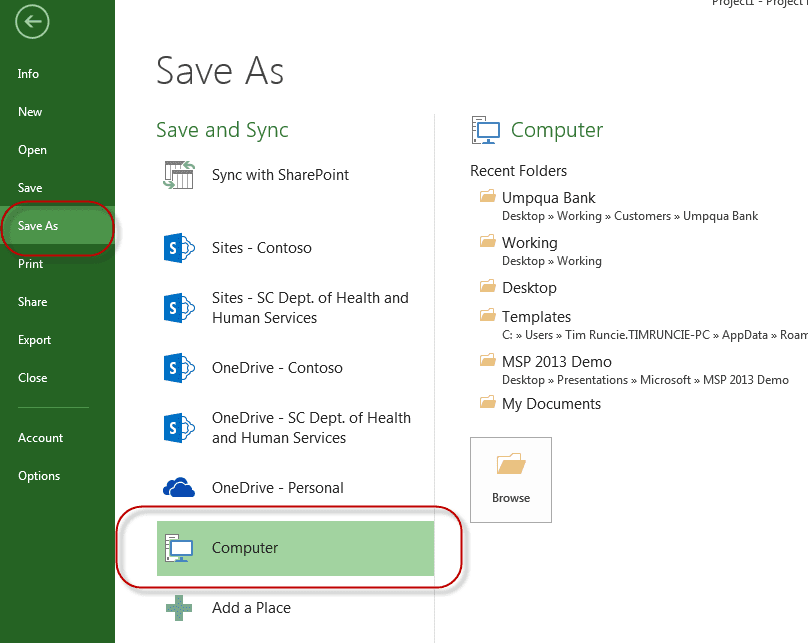The width and height of the screenshot is (808, 643).
Task: Click the folder icon next to Templates
Action: 487,314
